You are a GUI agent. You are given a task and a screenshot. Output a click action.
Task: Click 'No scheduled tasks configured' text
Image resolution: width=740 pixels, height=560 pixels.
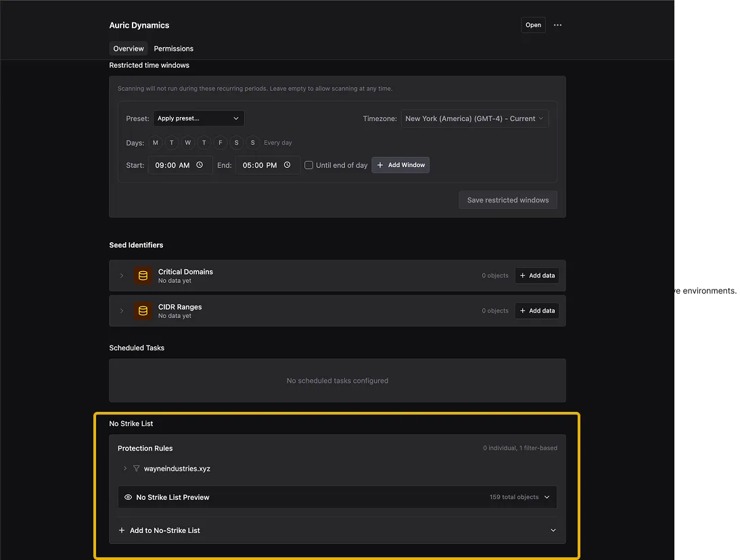click(338, 381)
